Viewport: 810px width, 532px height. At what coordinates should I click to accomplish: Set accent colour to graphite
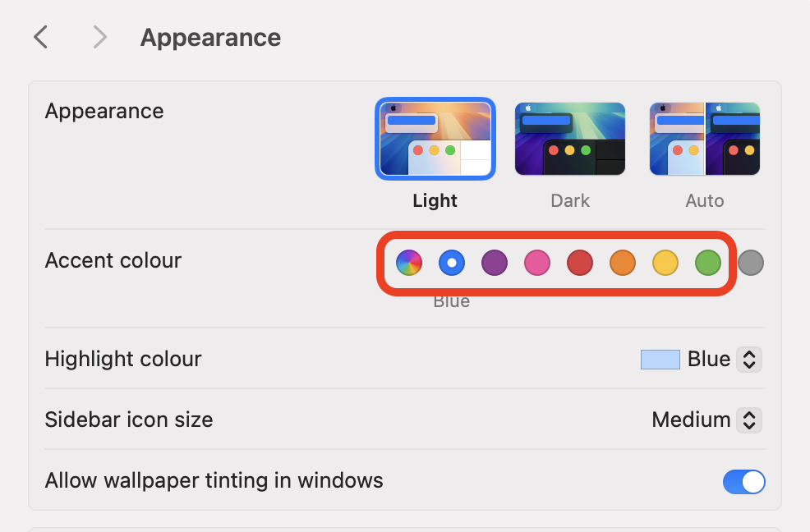click(751, 263)
